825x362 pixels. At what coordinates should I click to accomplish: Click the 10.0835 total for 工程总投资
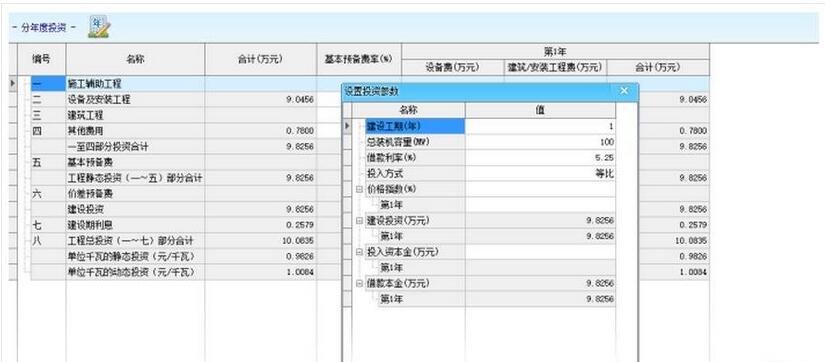click(x=260, y=241)
